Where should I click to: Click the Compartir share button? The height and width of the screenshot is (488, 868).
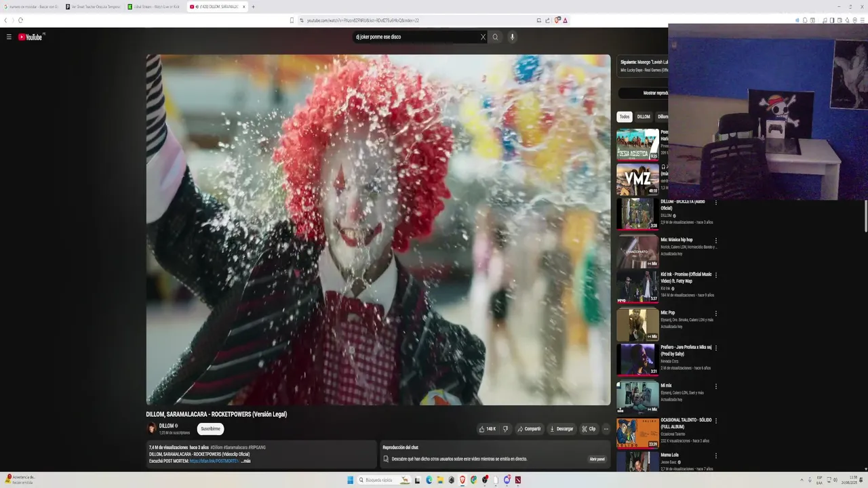click(x=529, y=429)
